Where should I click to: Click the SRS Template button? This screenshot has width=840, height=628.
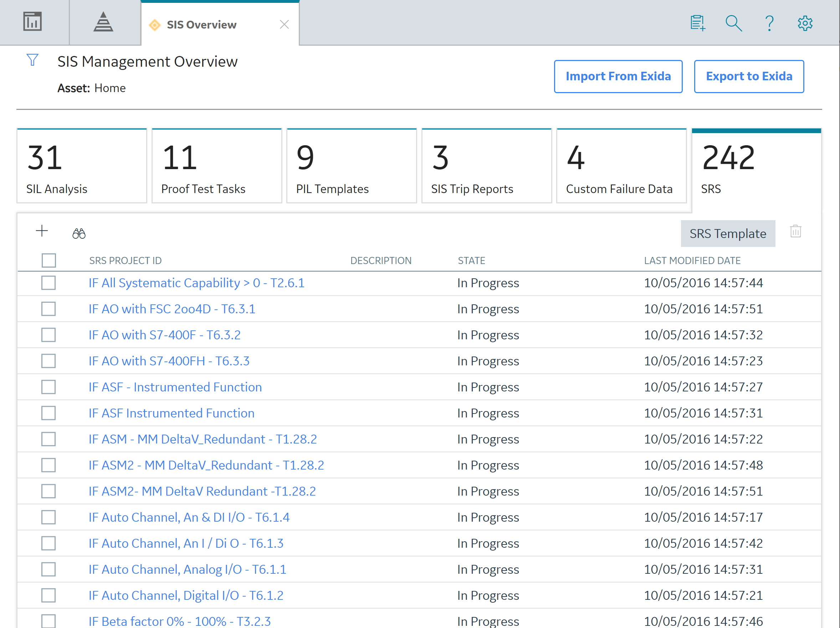728,233
